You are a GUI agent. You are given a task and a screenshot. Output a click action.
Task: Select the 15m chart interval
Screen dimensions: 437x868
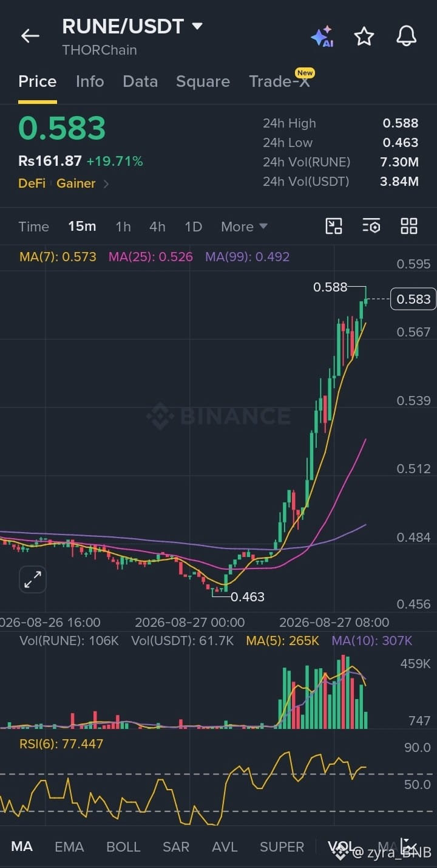point(82,227)
